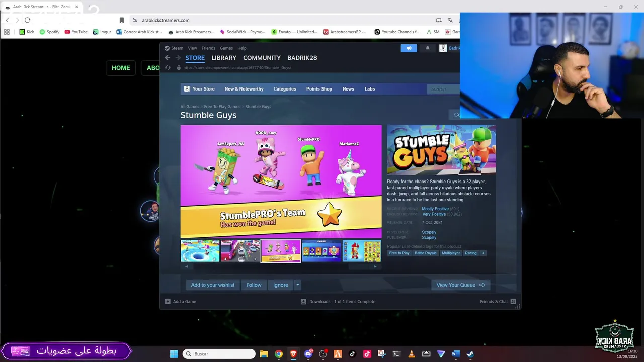Click the Racing tag
The width and height of the screenshot is (644, 362).
click(x=471, y=253)
